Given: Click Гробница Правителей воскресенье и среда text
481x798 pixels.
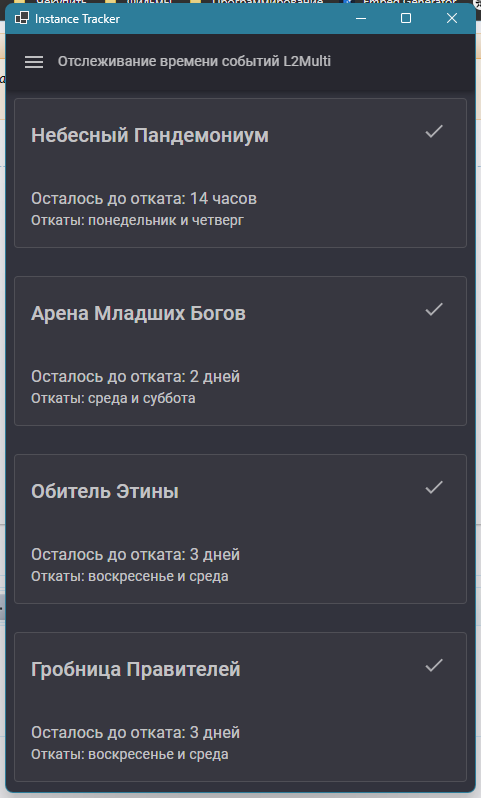Looking at the screenshot, I should click(158, 755).
